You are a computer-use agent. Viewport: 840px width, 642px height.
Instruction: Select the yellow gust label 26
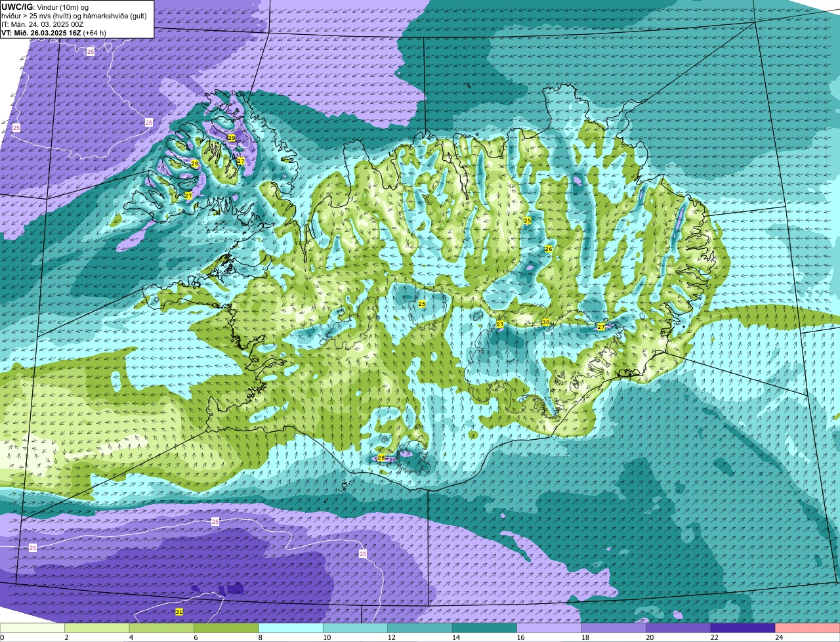point(549,249)
